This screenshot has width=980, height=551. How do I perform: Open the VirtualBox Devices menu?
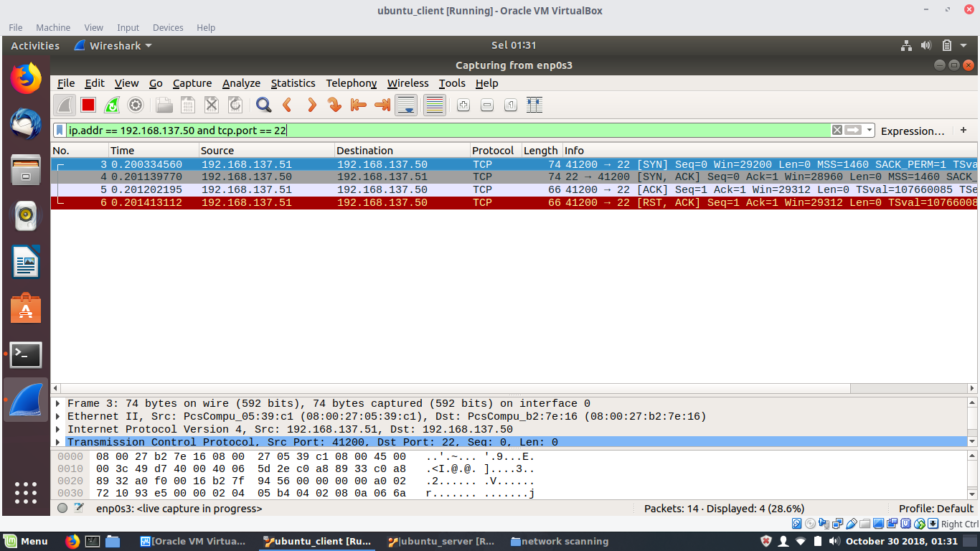pyautogui.click(x=168, y=27)
